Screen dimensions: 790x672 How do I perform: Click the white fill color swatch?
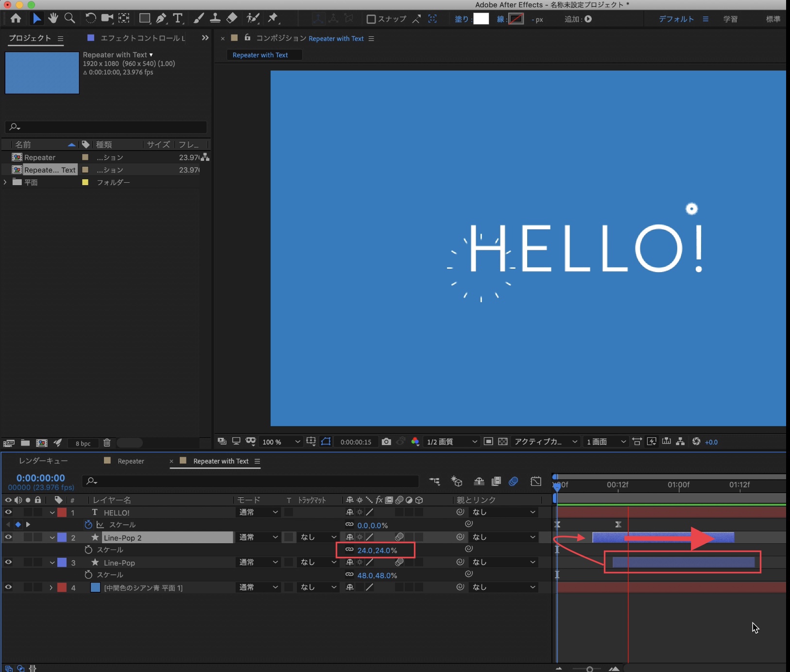pyautogui.click(x=481, y=19)
